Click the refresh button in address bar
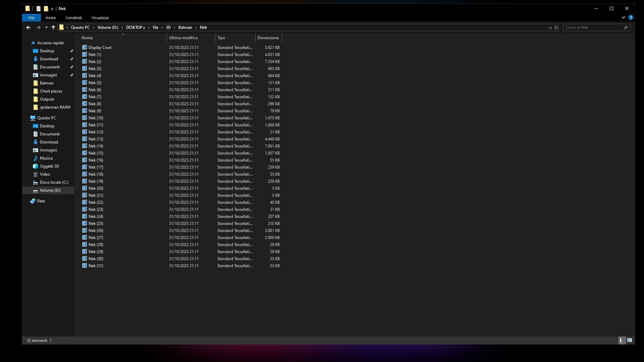Image resolution: width=644 pixels, height=362 pixels. coord(556,27)
